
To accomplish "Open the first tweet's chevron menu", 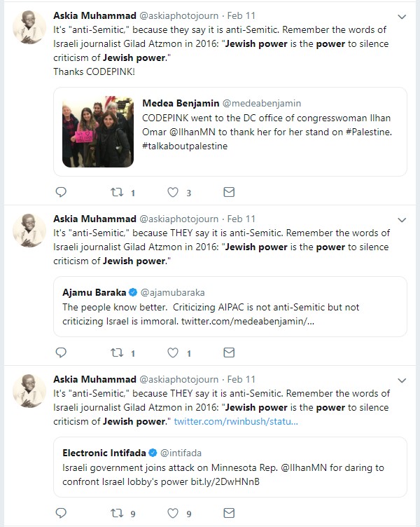I will point(402,17).
